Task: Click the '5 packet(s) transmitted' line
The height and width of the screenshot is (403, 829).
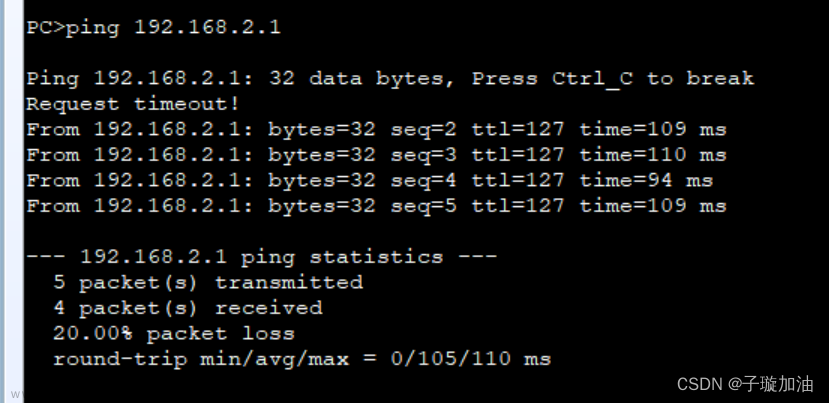Action: (x=208, y=282)
